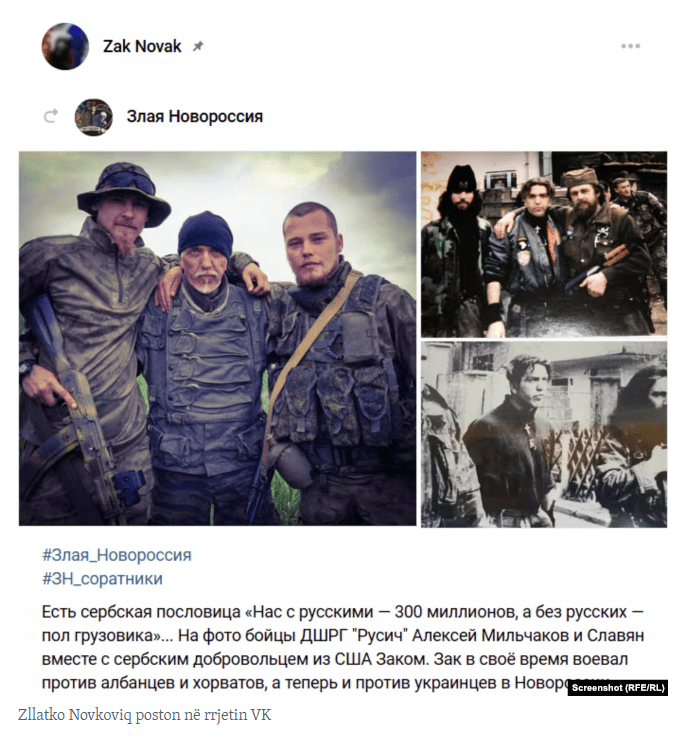696x745 pixels.
Task: Open the Злая Новороссия community name link
Action: (x=195, y=116)
